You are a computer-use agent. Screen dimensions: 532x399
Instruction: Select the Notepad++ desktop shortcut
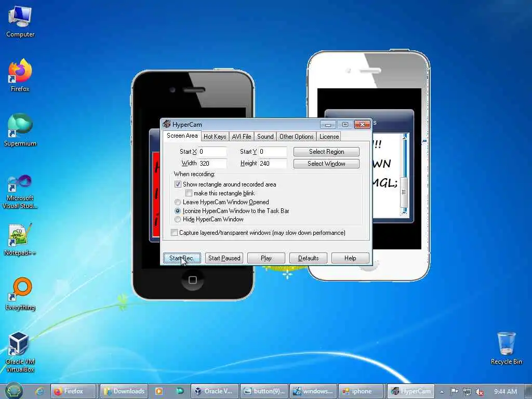point(20,240)
